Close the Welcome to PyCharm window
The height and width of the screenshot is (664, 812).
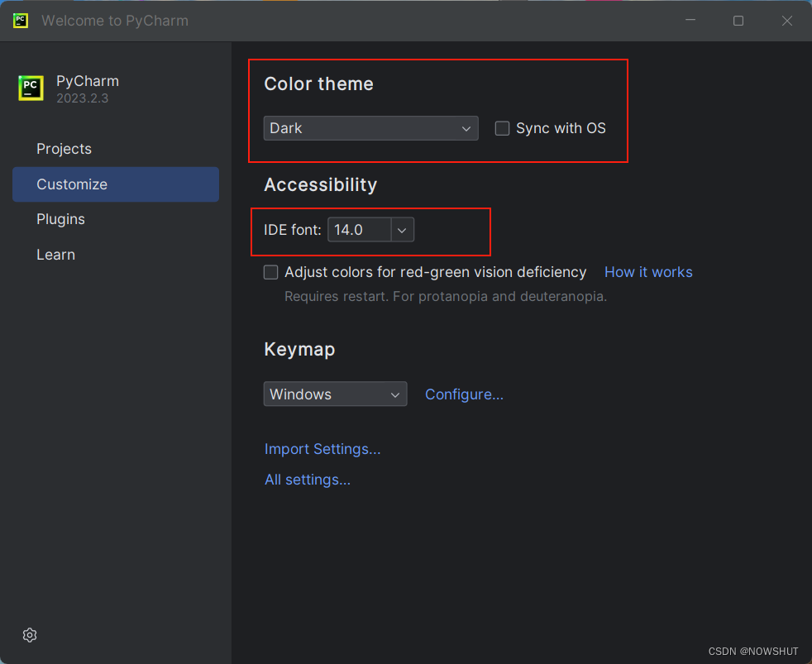pos(787,21)
